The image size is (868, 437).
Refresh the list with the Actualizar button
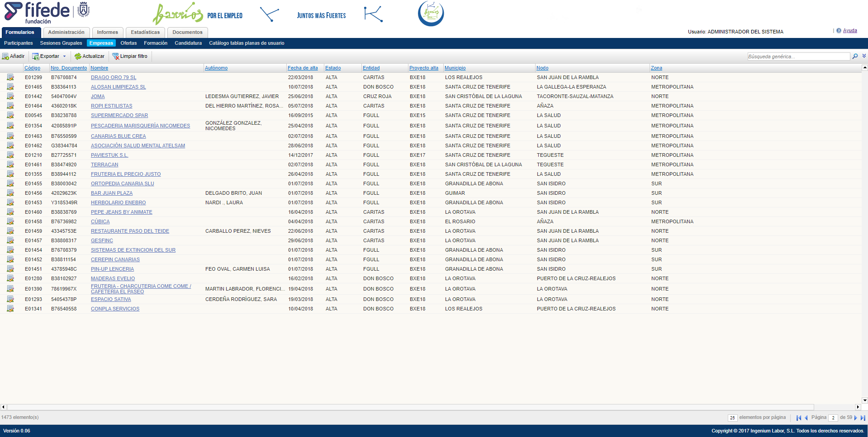click(89, 56)
